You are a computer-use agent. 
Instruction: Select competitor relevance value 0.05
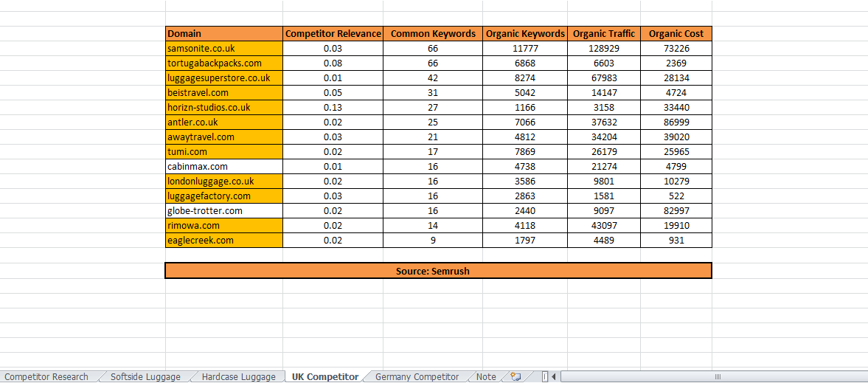tap(333, 92)
